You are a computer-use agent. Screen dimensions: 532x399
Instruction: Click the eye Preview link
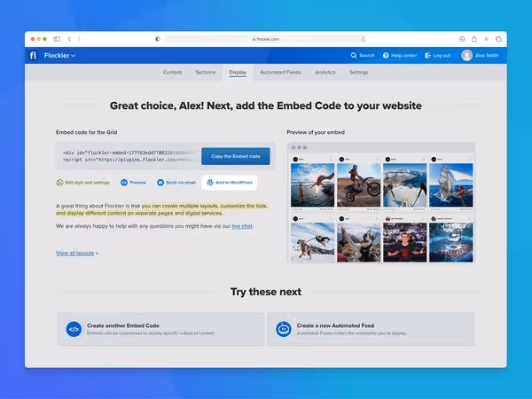pyautogui.click(x=133, y=183)
